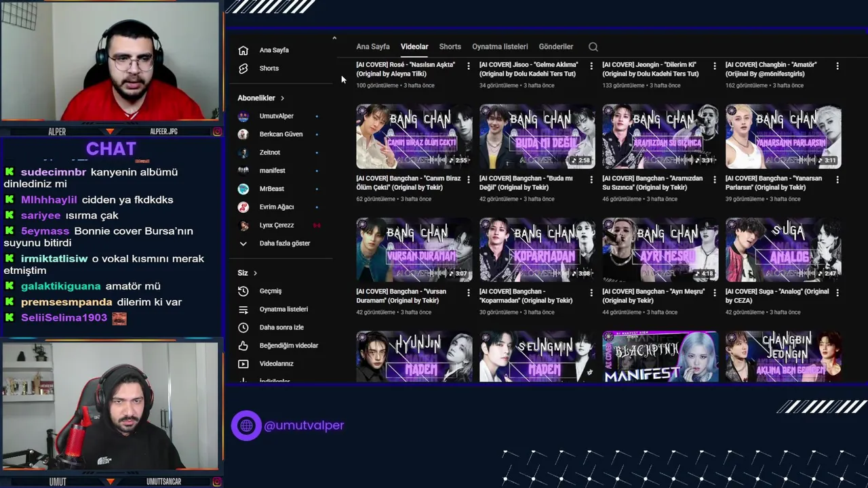Image resolution: width=868 pixels, height=488 pixels.
Task: Open options menu for Buda mı Değil video
Action: click(591, 180)
